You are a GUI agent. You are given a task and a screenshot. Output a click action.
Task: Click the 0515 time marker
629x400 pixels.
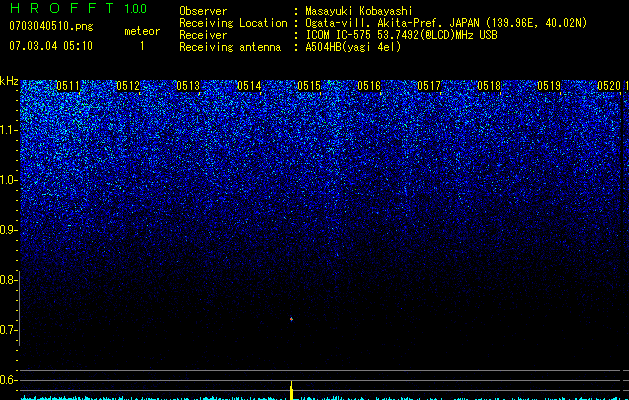point(309,86)
